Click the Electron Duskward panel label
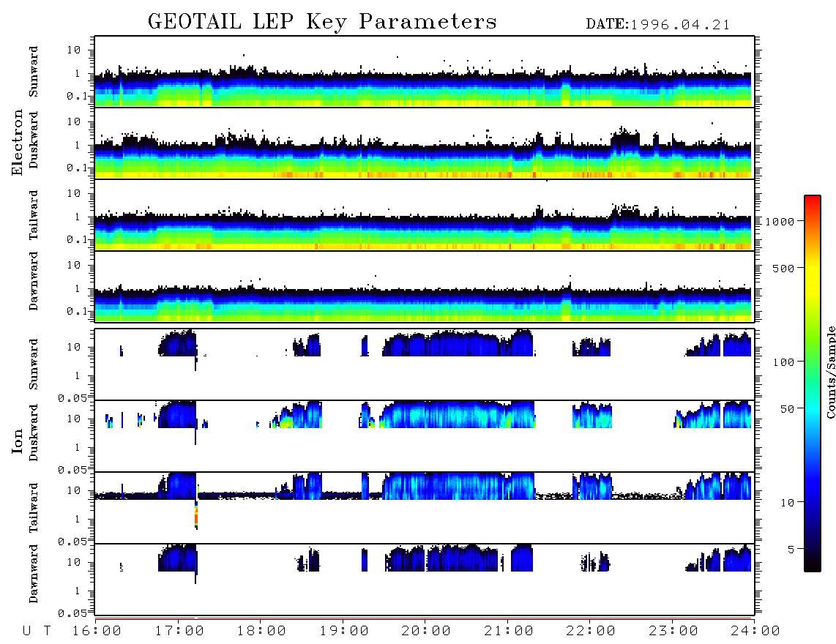 [34, 140]
